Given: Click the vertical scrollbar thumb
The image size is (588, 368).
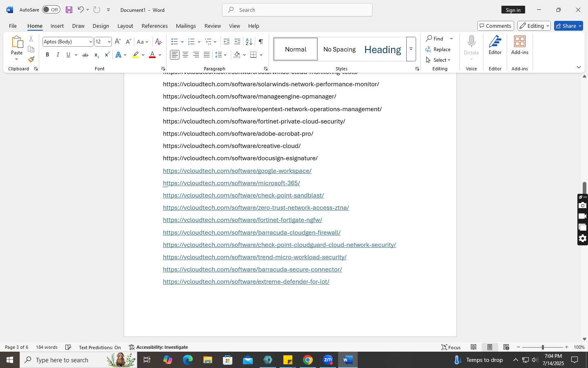Looking at the screenshot, I should pos(584,188).
